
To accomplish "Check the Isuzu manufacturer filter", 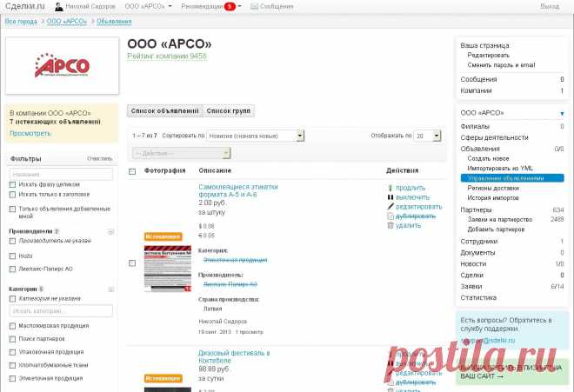I will [12, 256].
